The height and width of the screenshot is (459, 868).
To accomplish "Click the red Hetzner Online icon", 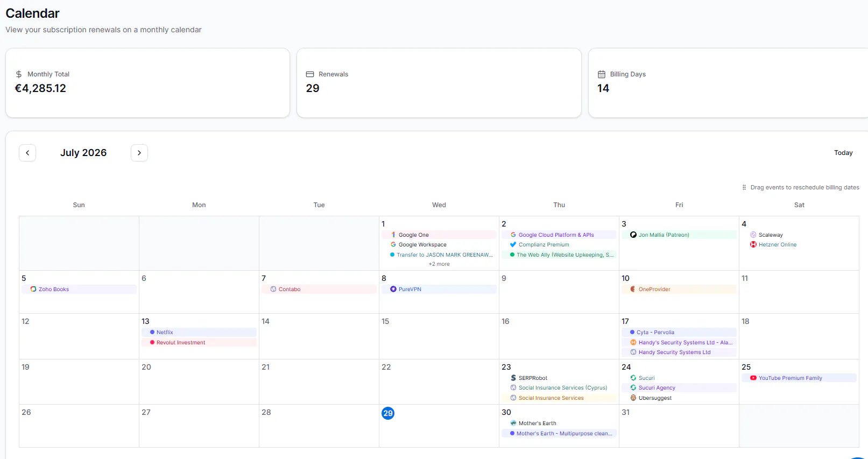I will tap(753, 244).
